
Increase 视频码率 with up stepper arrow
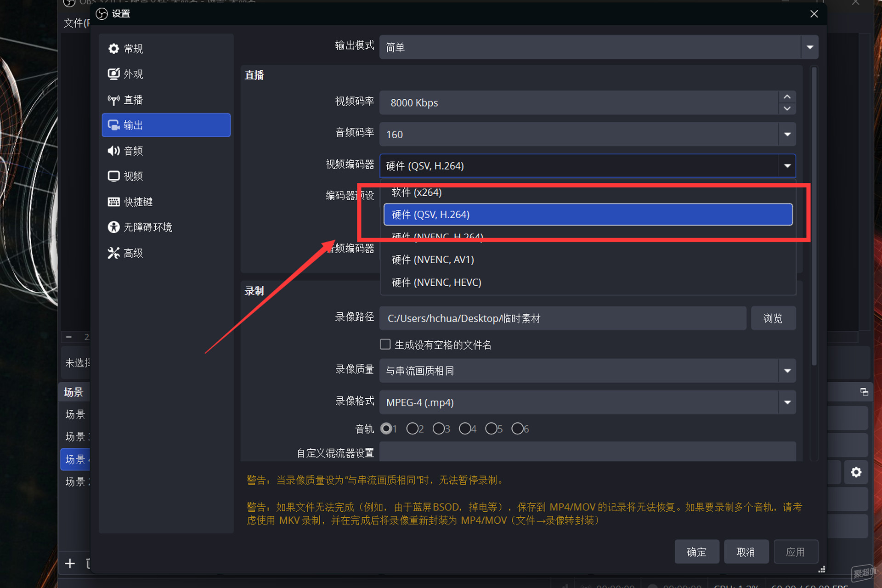[787, 97]
